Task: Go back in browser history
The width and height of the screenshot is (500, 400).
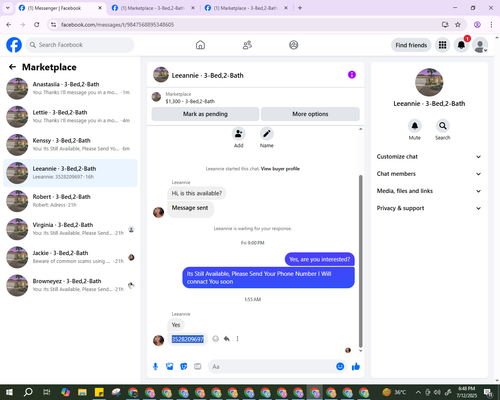Action: pos(9,25)
